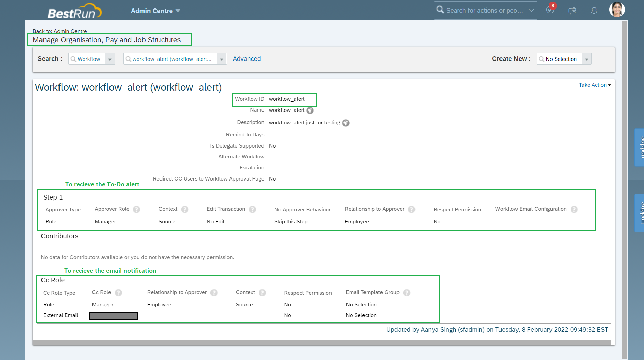Expand the workflow_alert search results dropdown
The image size is (644, 360).
pyautogui.click(x=222, y=59)
